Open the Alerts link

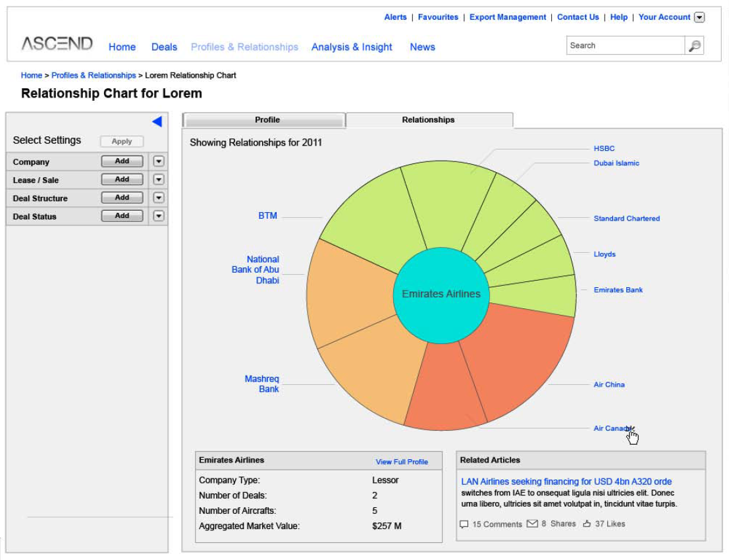395,17
